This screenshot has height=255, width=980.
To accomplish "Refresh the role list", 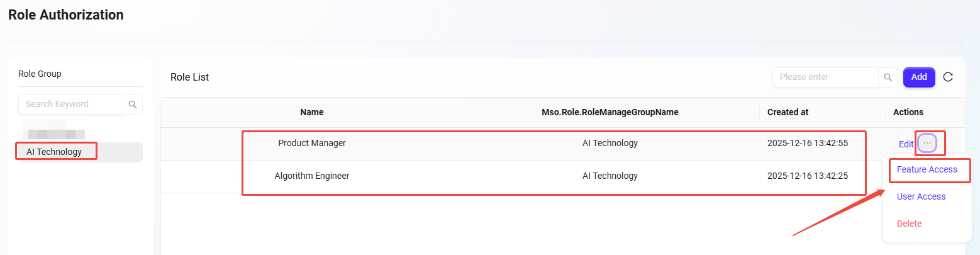I will pos(948,77).
